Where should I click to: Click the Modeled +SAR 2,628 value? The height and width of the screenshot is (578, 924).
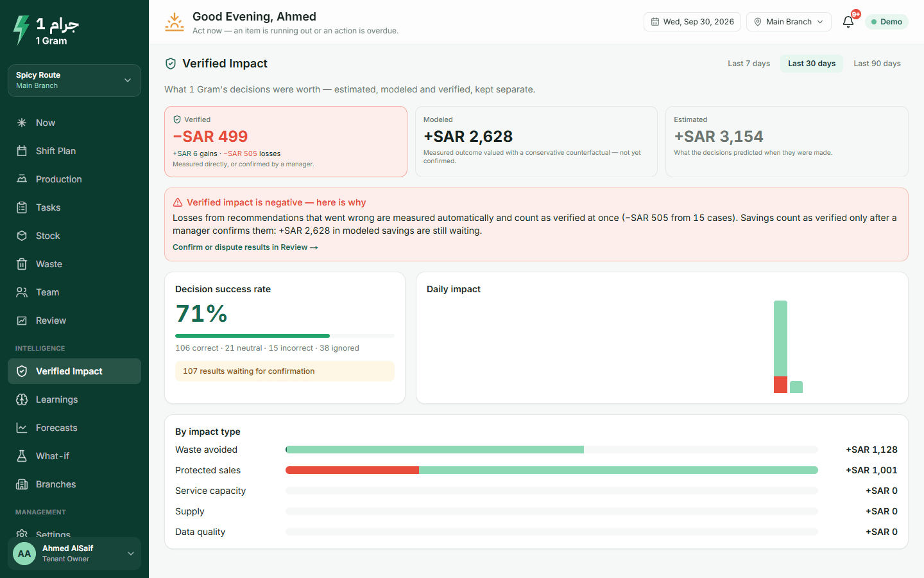click(x=468, y=137)
